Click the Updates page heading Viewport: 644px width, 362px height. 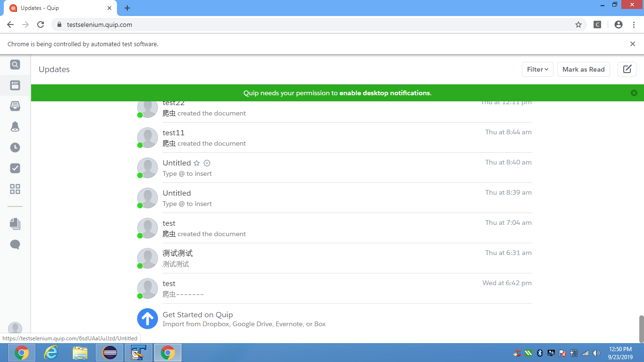coord(54,69)
